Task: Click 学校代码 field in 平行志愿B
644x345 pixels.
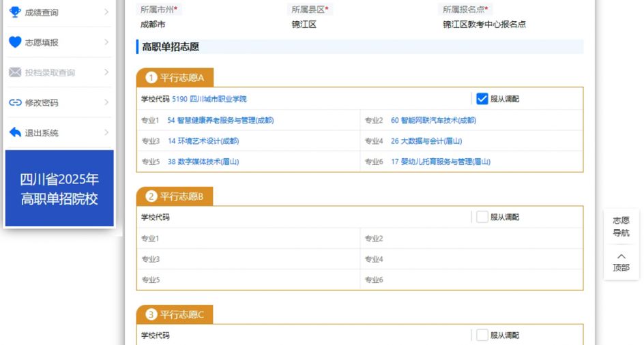Action: tap(304, 217)
